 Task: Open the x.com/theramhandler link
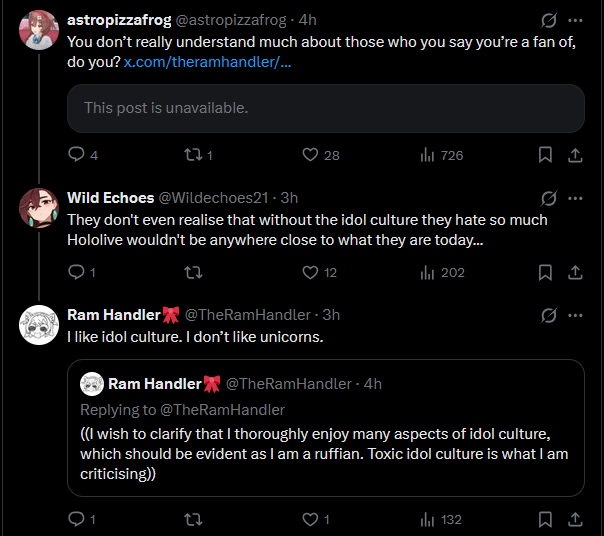click(207, 62)
